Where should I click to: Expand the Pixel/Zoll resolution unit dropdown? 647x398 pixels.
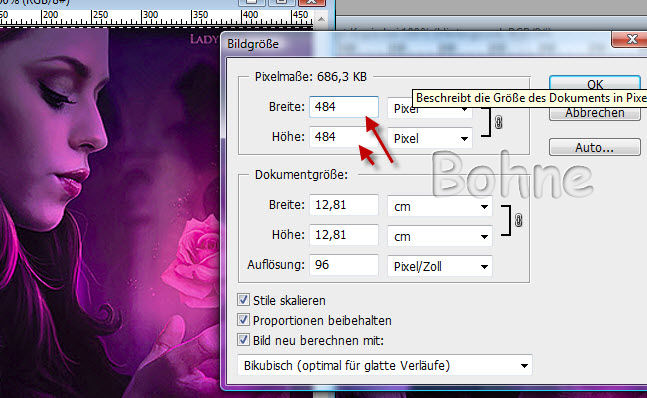pos(439,266)
